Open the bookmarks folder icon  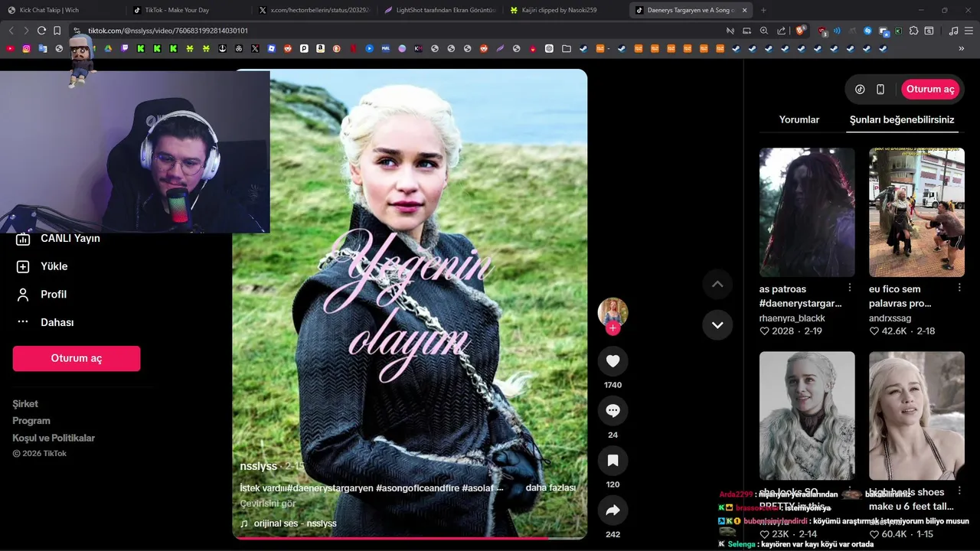566,48
